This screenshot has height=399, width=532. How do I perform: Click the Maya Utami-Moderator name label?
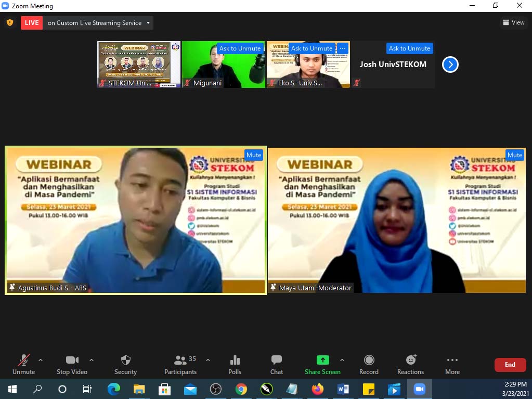pos(315,288)
